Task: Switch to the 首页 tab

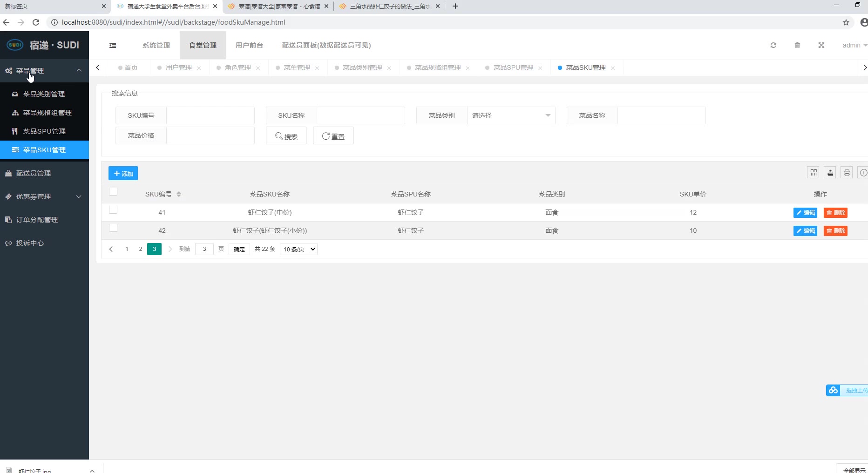Action: coord(128,68)
